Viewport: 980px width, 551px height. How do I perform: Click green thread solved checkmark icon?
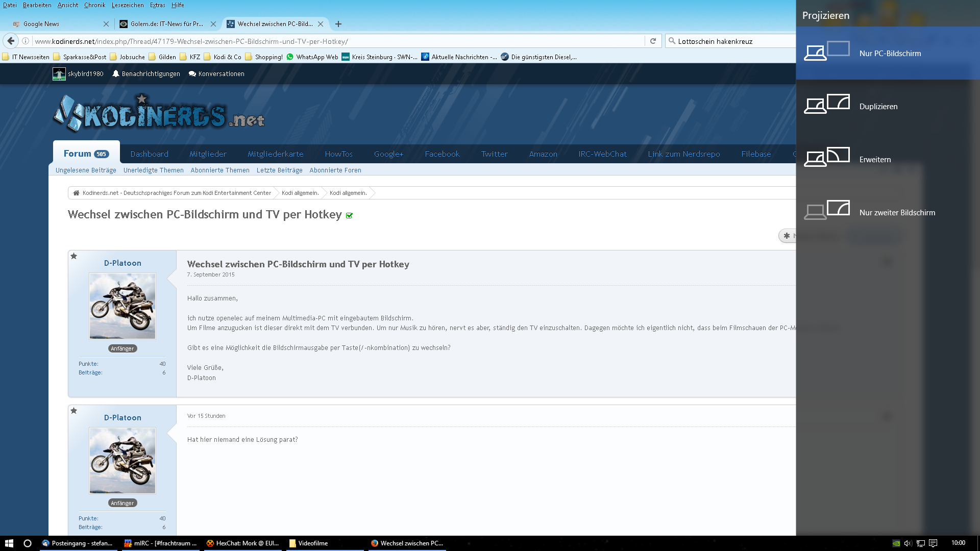(350, 215)
